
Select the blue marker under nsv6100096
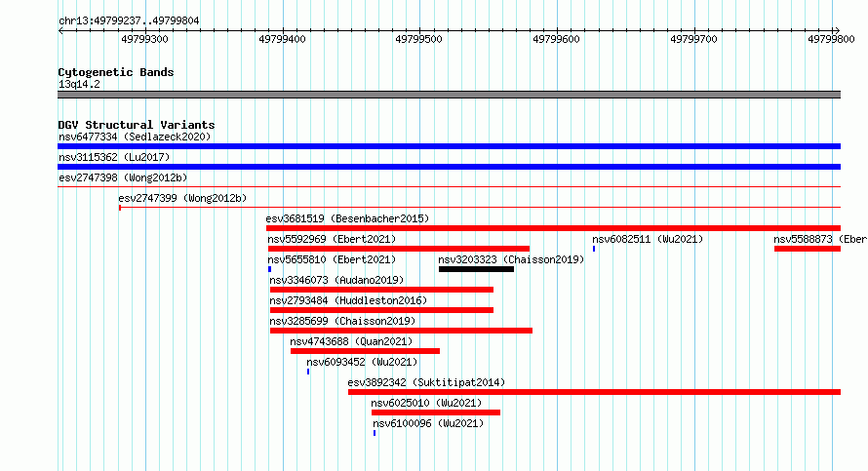[375, 433]
